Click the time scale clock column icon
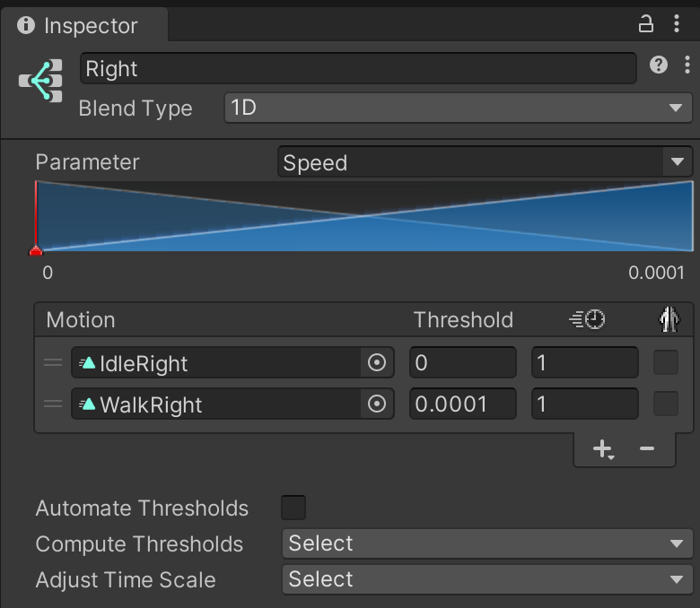The height and width of the screenshot is (608, 700). pos(587,320)
